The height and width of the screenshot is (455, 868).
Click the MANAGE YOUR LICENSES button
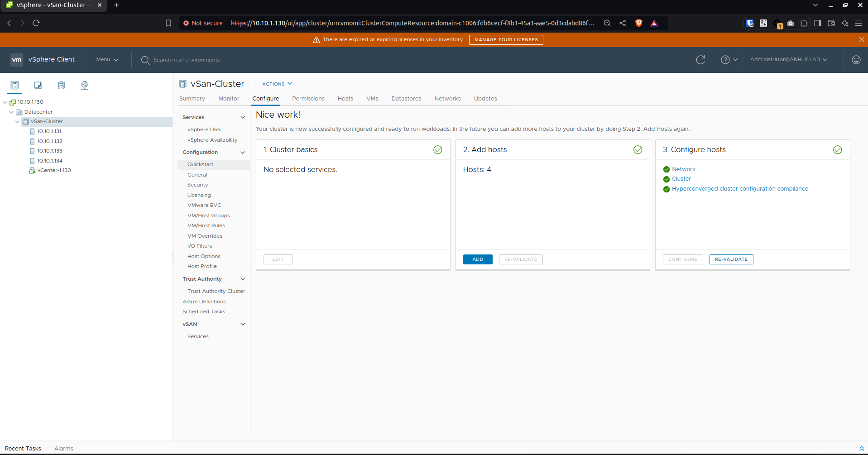click(506, 40)
